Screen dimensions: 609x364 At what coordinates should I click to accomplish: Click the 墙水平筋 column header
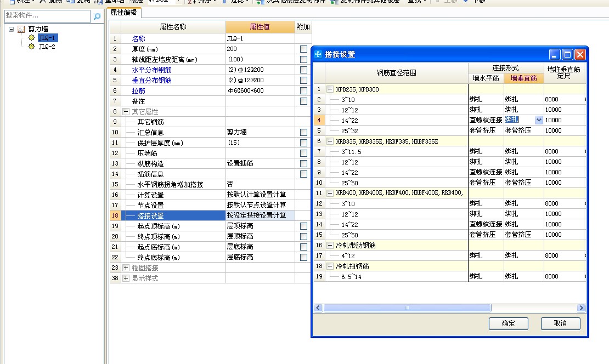click(486, 78)
